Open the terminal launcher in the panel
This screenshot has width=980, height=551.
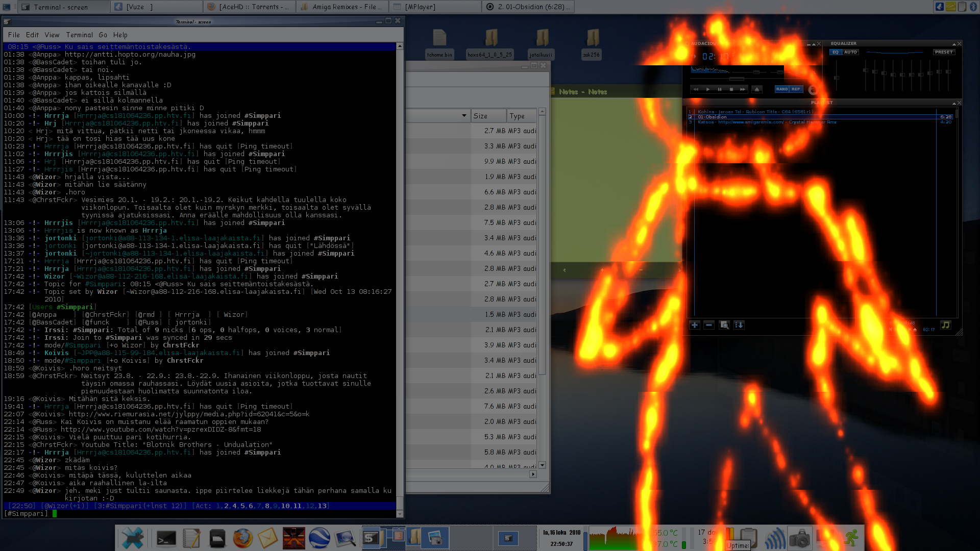(x=166, y=538)
